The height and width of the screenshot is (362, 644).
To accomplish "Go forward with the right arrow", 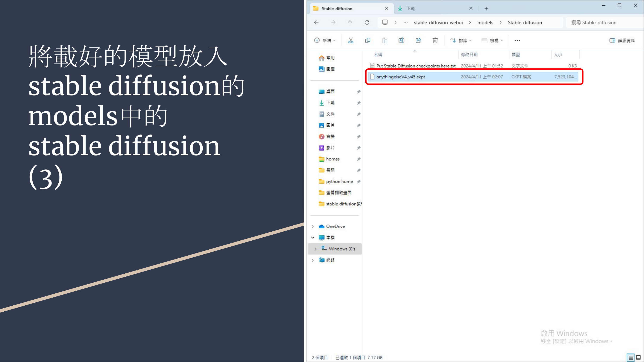I will pos(333,23).
